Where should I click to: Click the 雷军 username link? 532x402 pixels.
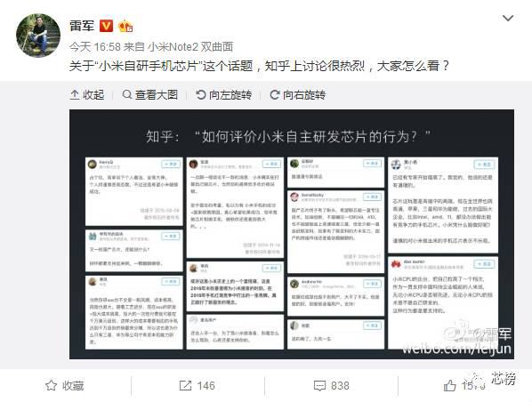tap(82, 26)
